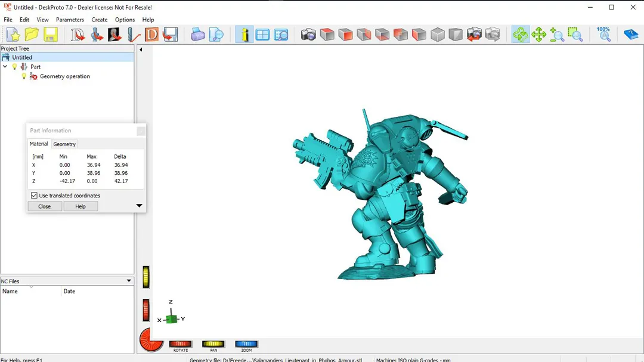Click the Z Min value -42.17
This screenshot has height=362, width=644.
click(67, 181)
